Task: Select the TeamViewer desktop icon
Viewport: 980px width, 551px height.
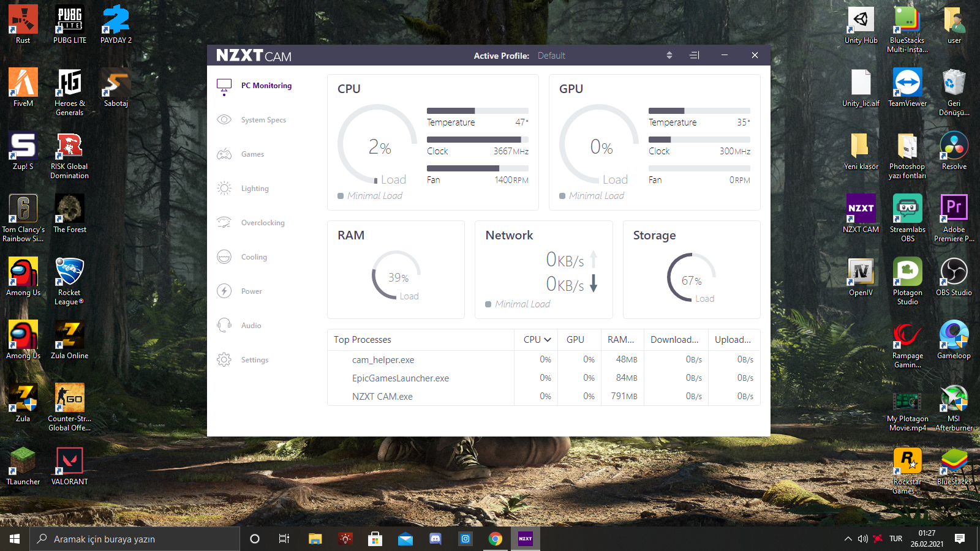Action: click(908, 88)
